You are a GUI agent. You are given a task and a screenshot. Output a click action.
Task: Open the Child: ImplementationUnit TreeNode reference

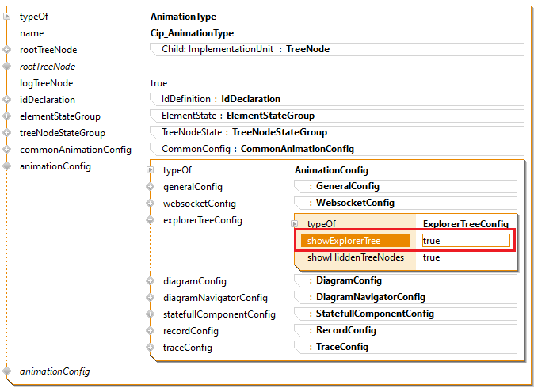pos(336,50)
